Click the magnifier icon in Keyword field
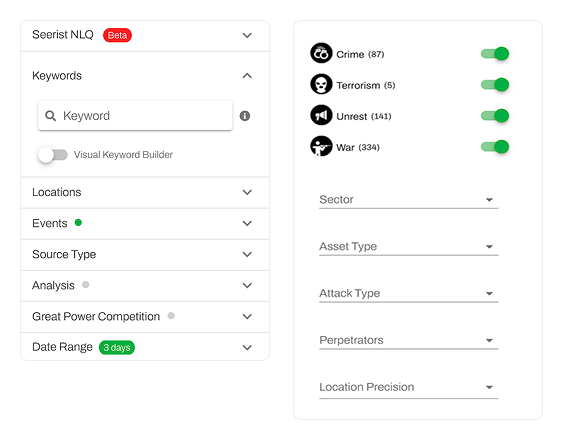Viewport: 563px width, 440px height. click(50, 116)
